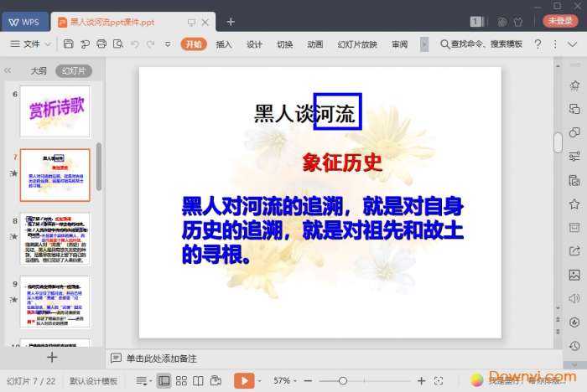Fit the slide to the window

click(x=439, y=381)
